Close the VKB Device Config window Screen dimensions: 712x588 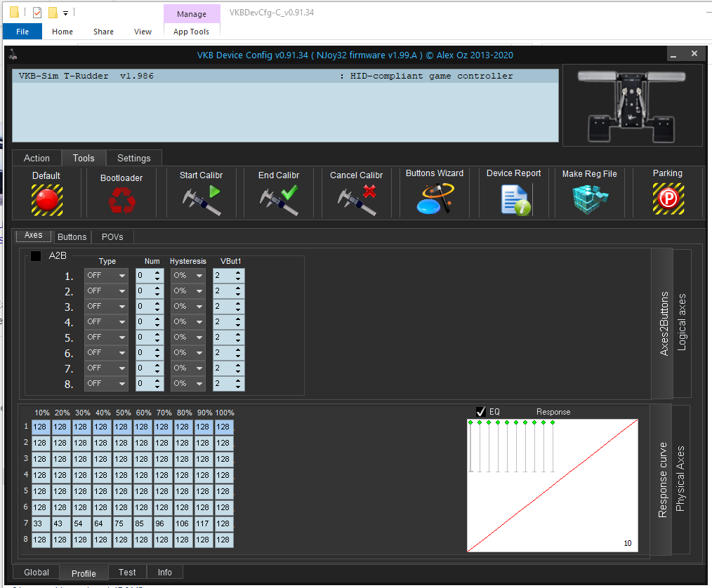[x=694, y=53]
